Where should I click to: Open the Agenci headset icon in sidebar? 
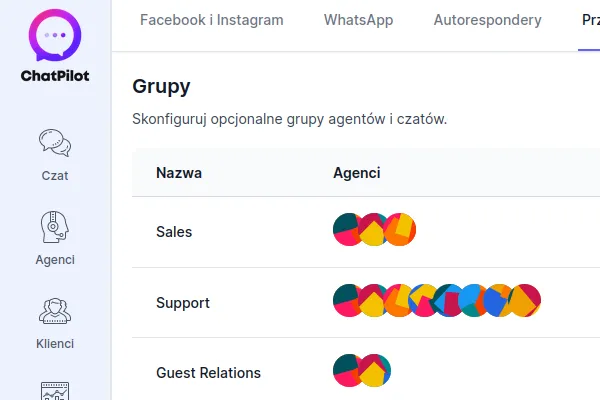(x=55, y=227)
